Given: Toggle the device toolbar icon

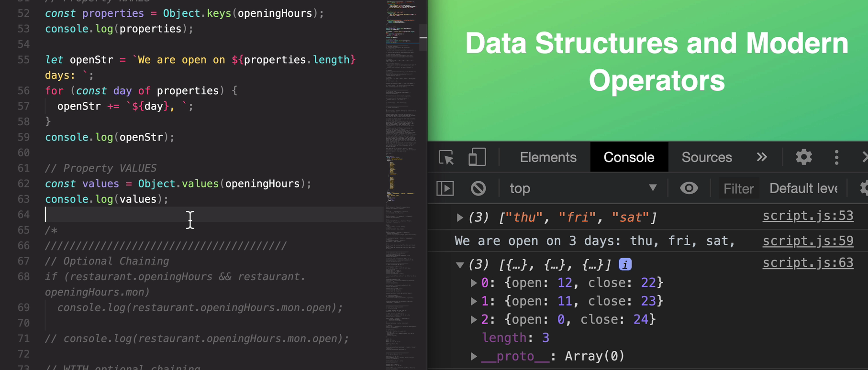Looking at the screenshot, I should pos(477,157).
